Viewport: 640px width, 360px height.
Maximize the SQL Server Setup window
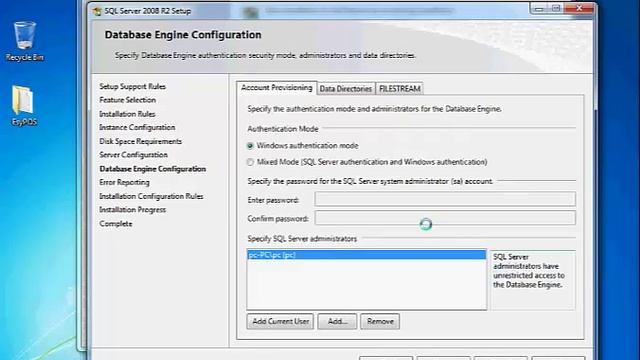[x=556, y=9]
